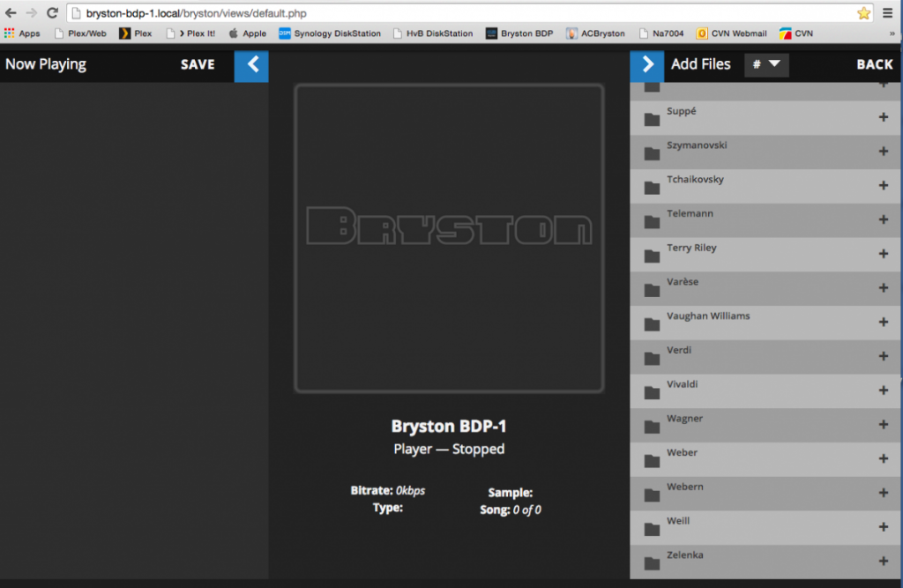Add the Wagner folder with its plus
This screenshot has width=903, height=588.
coord(884,424)
